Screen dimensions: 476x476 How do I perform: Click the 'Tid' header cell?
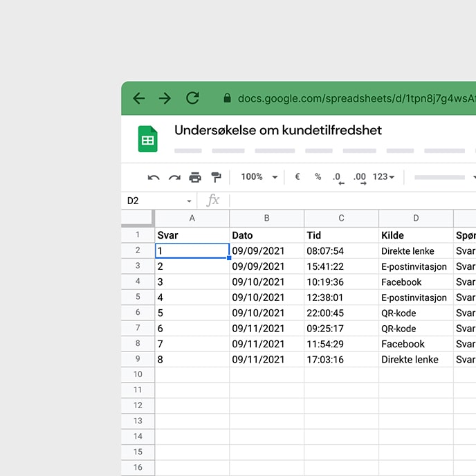[342, 235]
